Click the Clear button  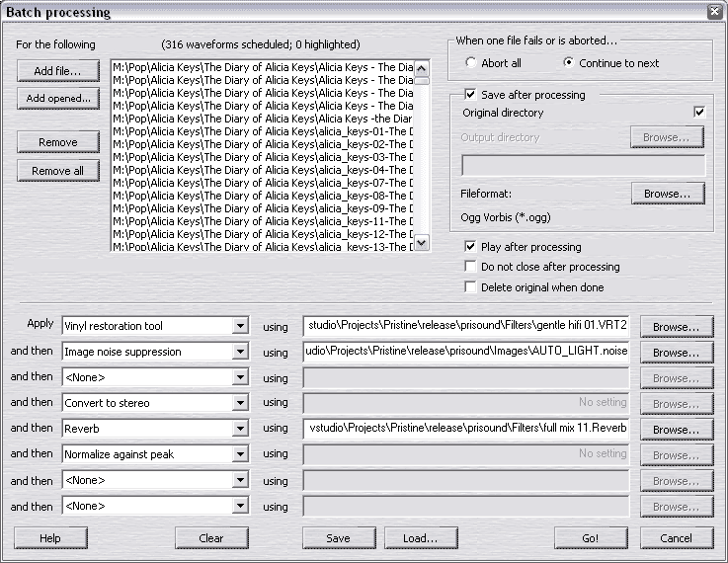[211, 538]
